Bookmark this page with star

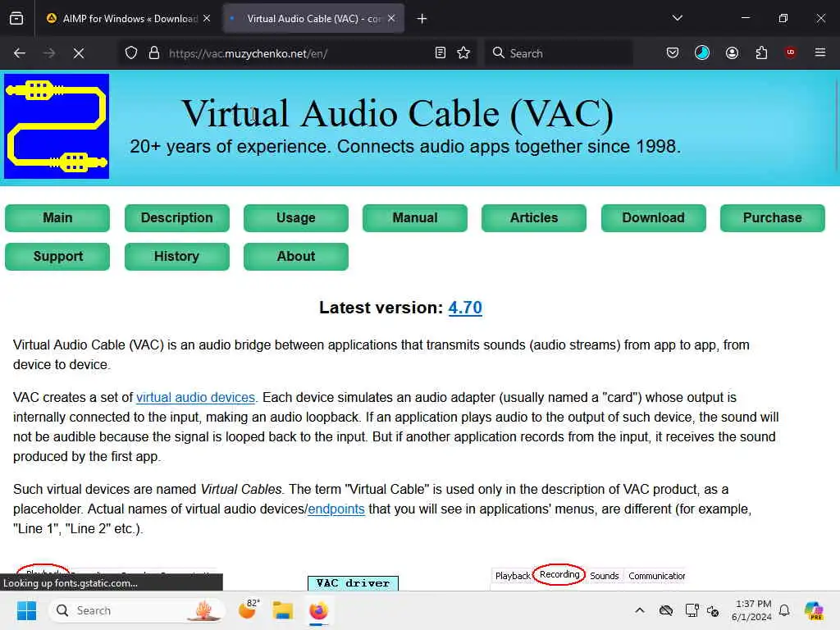tap(464, 53)
